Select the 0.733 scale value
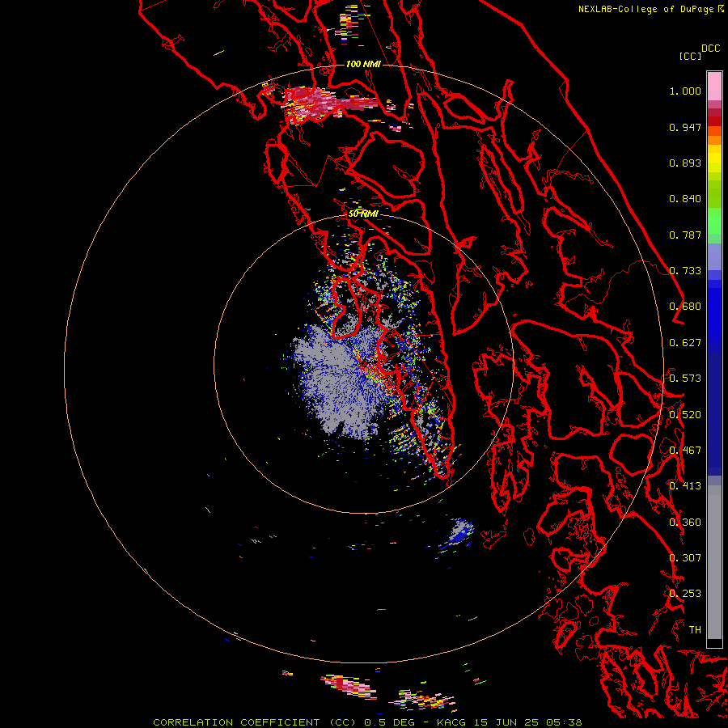The image size is (728, 728). [x=685, y=271]
